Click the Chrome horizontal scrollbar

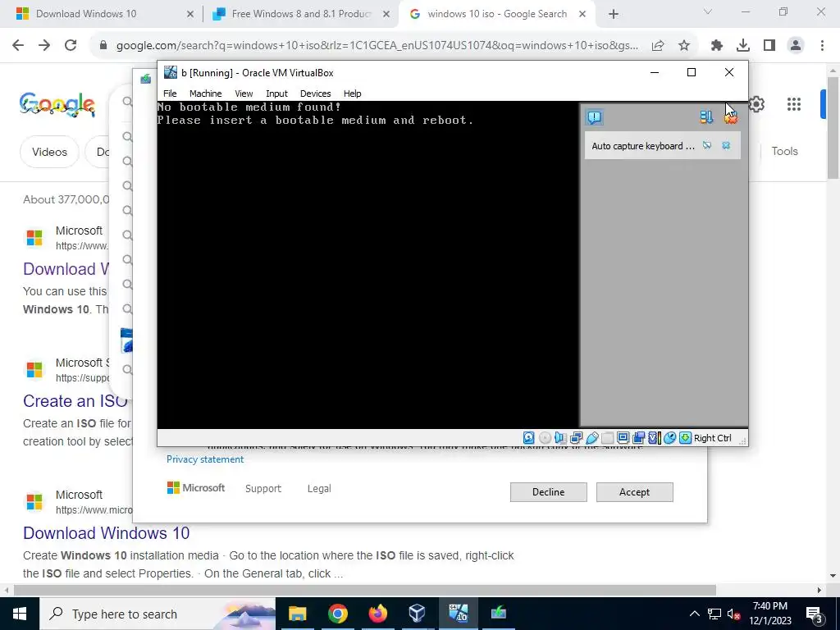point(364,590)
